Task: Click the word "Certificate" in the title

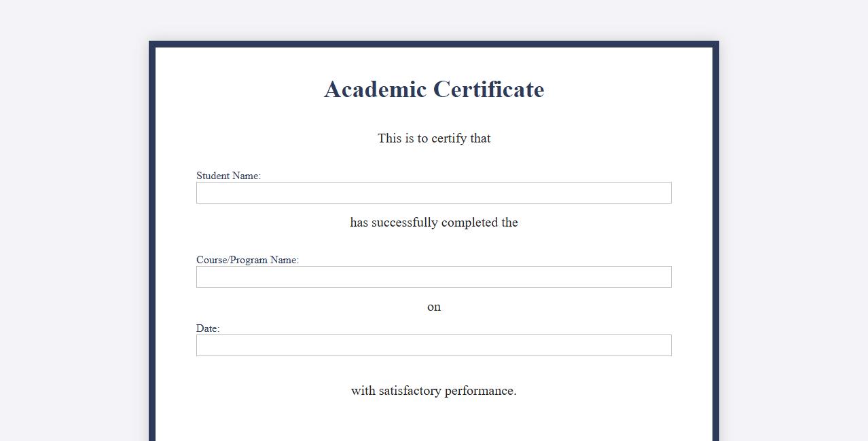Action: [x=488, y=90]
